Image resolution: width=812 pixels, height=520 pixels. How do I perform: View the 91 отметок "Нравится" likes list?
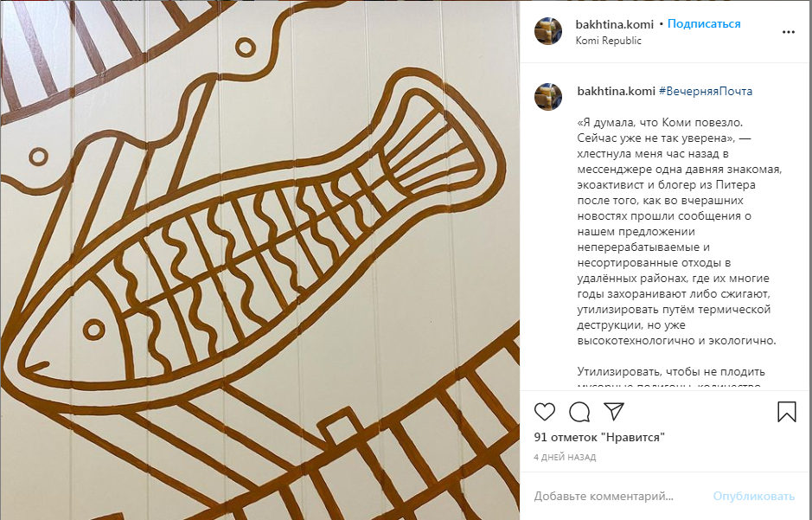pyautogui.click(x=599, y=437)
